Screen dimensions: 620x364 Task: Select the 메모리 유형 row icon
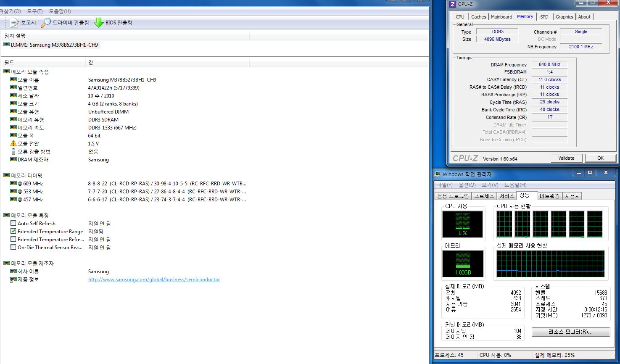13,119
